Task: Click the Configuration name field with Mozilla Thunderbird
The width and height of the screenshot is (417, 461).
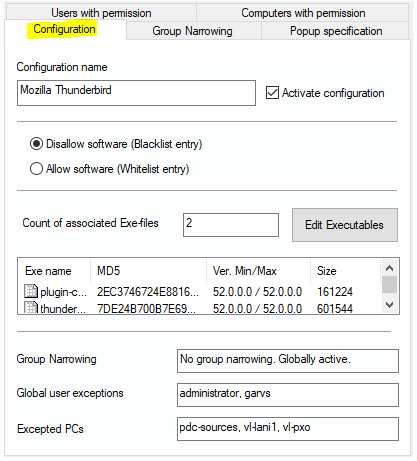Action: pos(136,93)
